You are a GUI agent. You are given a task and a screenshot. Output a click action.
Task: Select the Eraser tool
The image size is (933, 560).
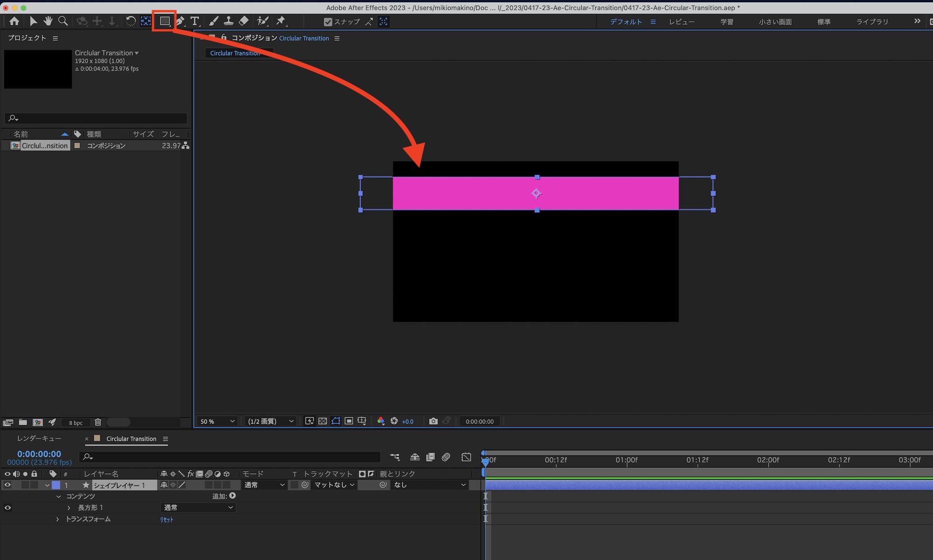[x=244, y=21]
